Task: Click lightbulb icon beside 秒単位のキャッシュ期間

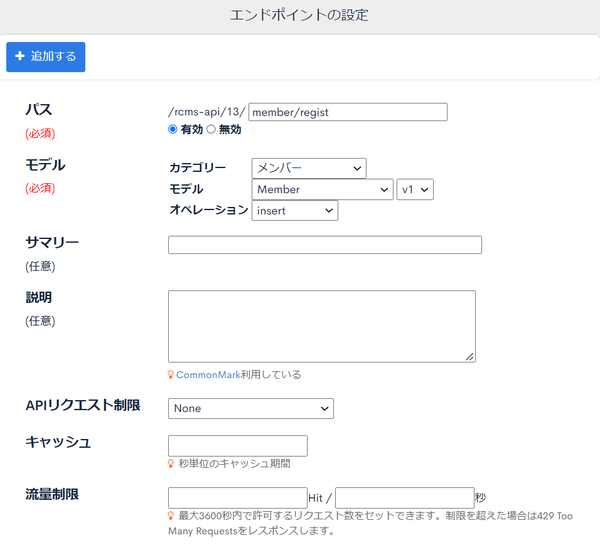Action: coord(171,464)
